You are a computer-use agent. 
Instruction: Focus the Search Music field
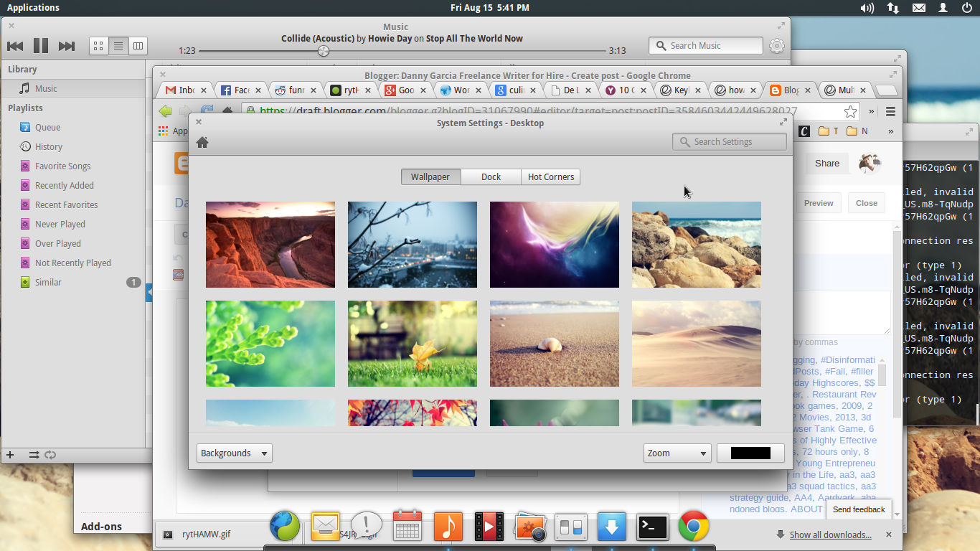pos(706,45)
